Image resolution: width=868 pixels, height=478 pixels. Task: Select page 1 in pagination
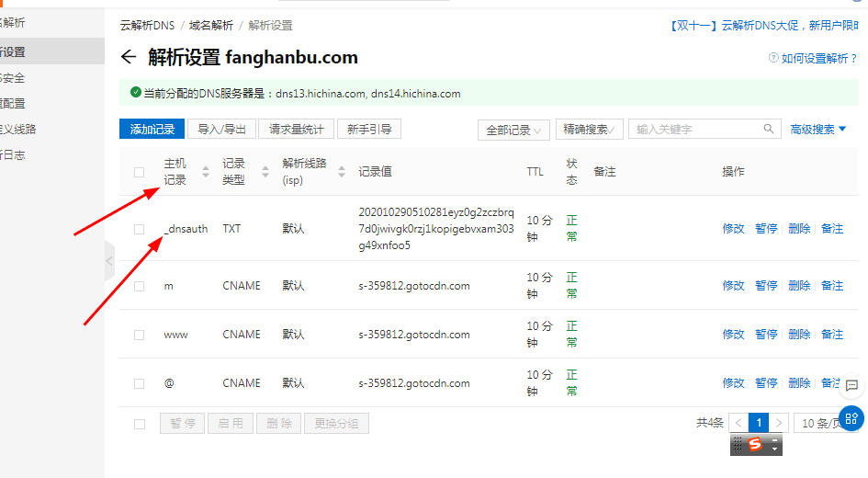click(759, 423)
